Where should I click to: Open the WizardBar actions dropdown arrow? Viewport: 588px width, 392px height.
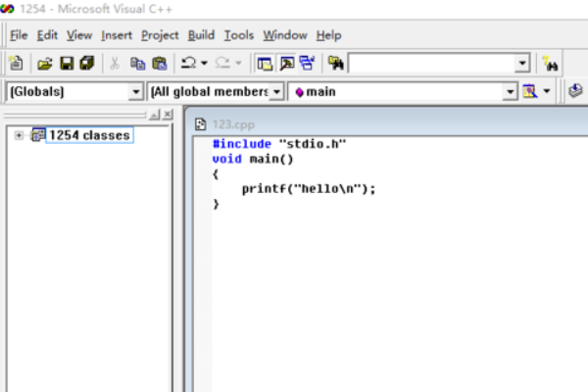[x=547, y=91]
